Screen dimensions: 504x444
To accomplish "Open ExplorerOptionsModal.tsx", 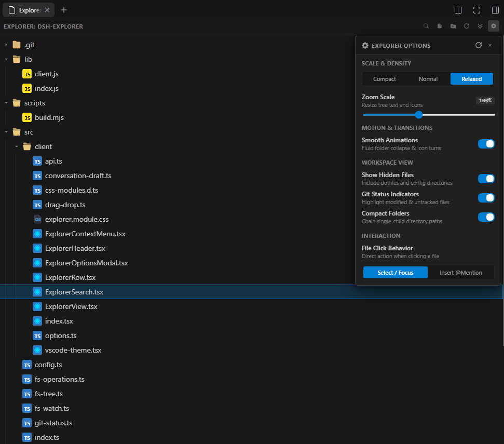I will [87, 263].
